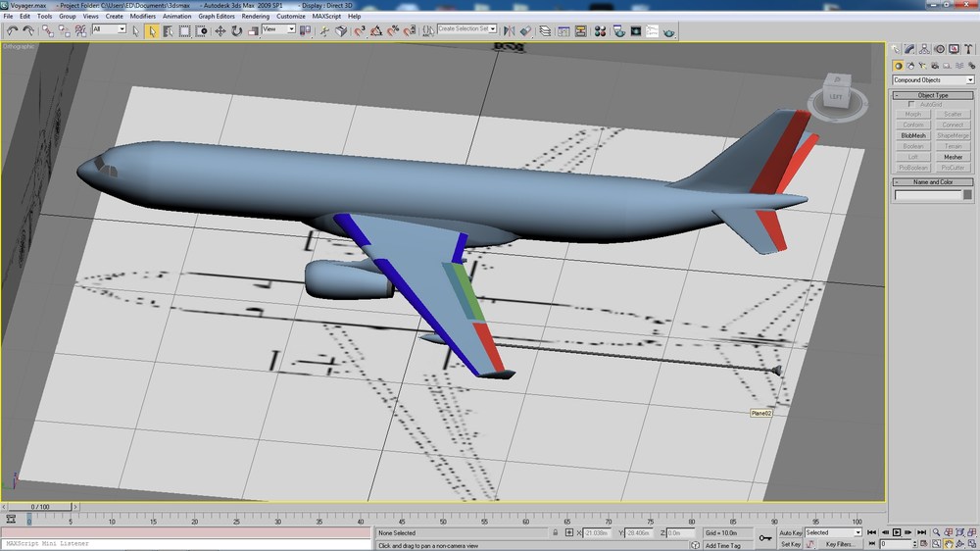Choose the Select and Rotate tool
Viewport: 980px width, 551px height.
(237, 30)
